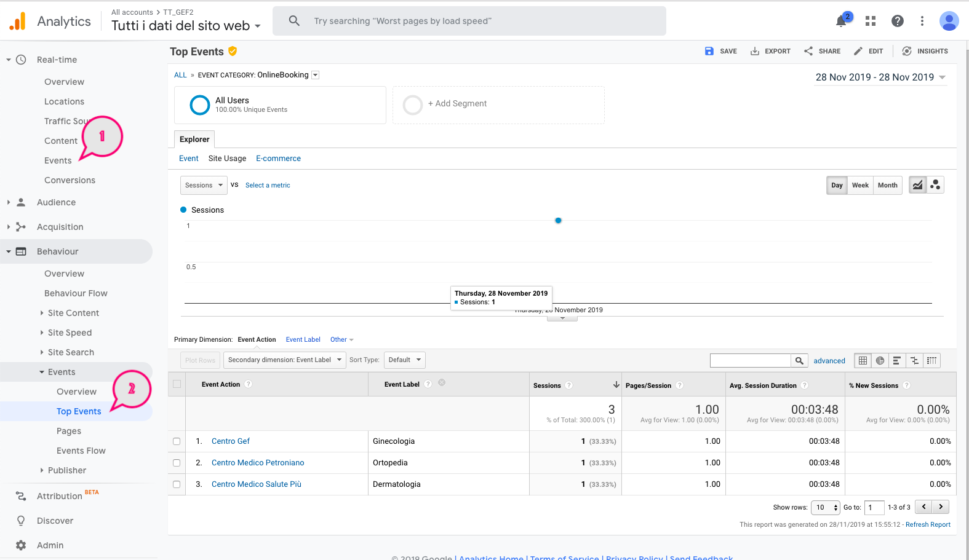
Task: Open help for Sessions column
Action: click(569, 385)
